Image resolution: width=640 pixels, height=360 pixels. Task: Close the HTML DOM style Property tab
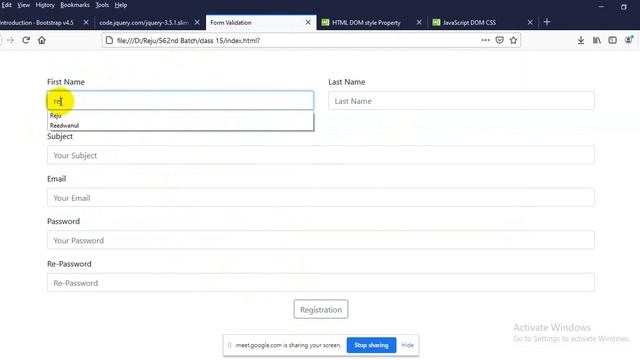(x=419, y=22)
